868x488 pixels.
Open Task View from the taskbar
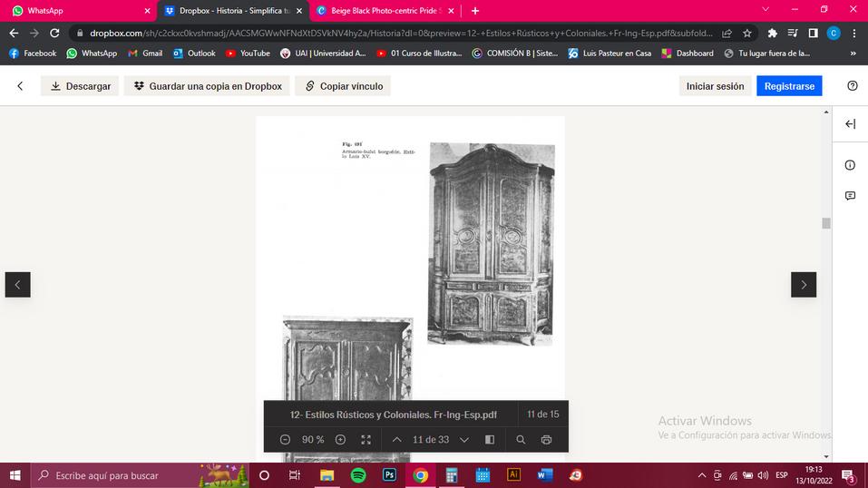(x=295, y=475)
